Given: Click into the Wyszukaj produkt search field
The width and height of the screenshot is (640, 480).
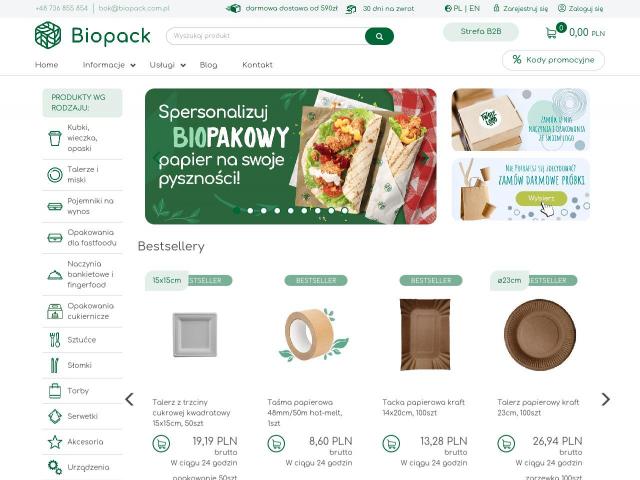Looking at the screenshot, I should coord(266,36).
